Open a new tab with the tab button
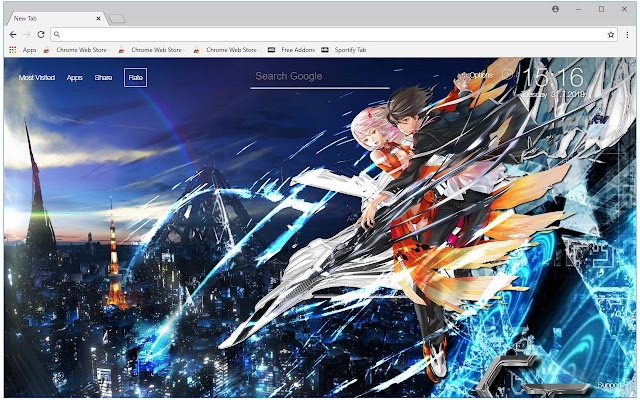 coord(117,19)
